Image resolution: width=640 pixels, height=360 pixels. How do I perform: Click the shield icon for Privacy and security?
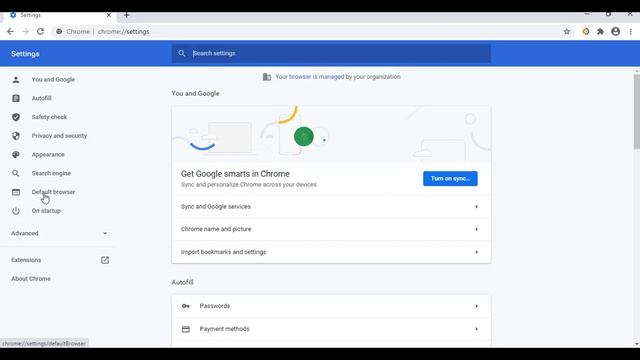[x=16, y=136]
